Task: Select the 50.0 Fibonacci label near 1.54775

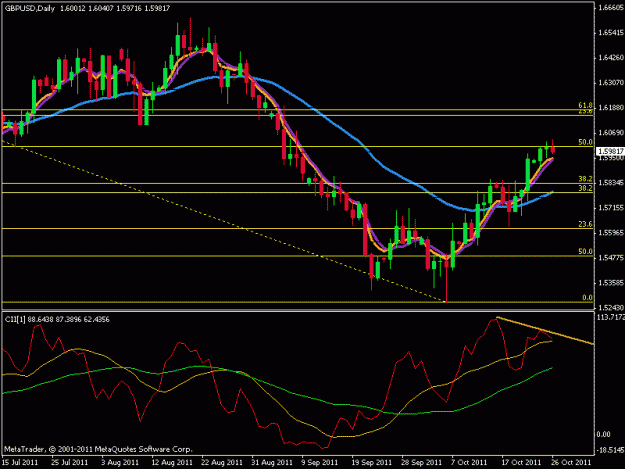Action: click(585, 251)
